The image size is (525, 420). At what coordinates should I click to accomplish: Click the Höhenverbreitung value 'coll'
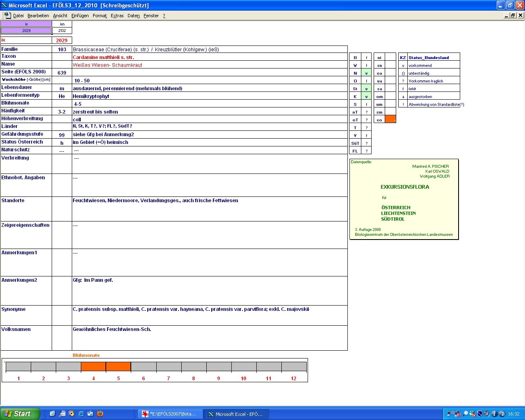pyautogui.click(x=210, y=119)
